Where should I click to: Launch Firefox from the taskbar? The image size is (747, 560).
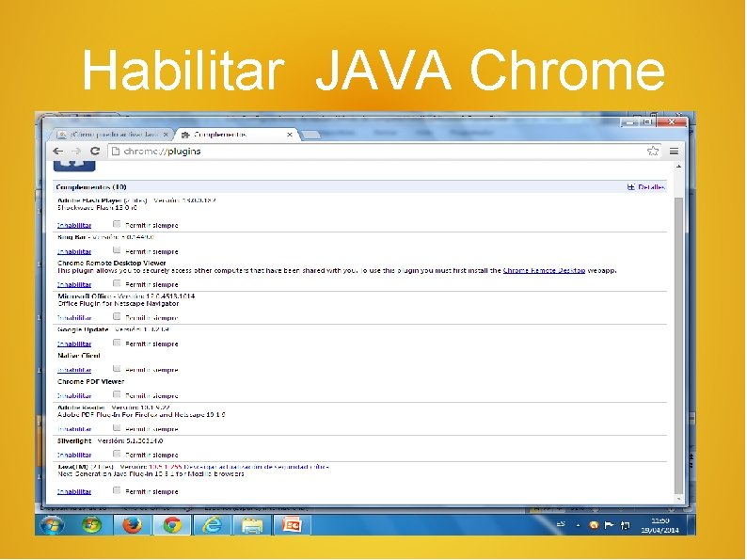(x=132, y=525)
